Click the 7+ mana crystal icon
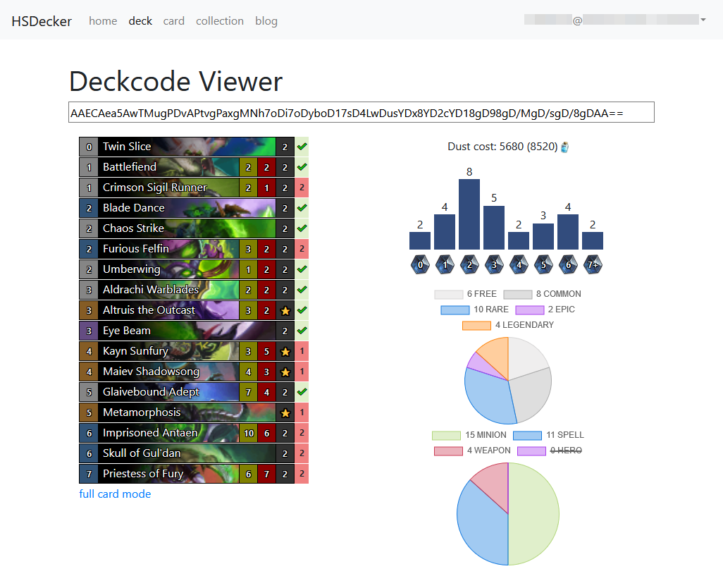The height and width of the screenshot is (588, 723). [x=593, y=264]
